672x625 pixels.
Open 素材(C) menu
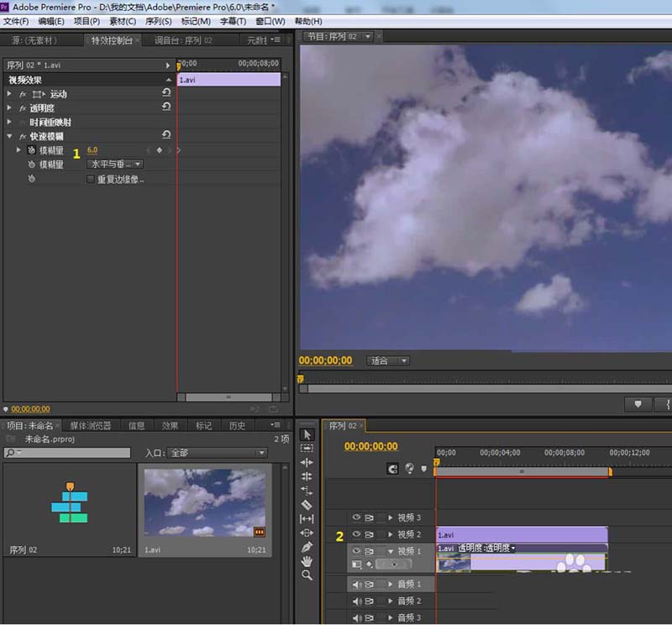pos(123,22)
